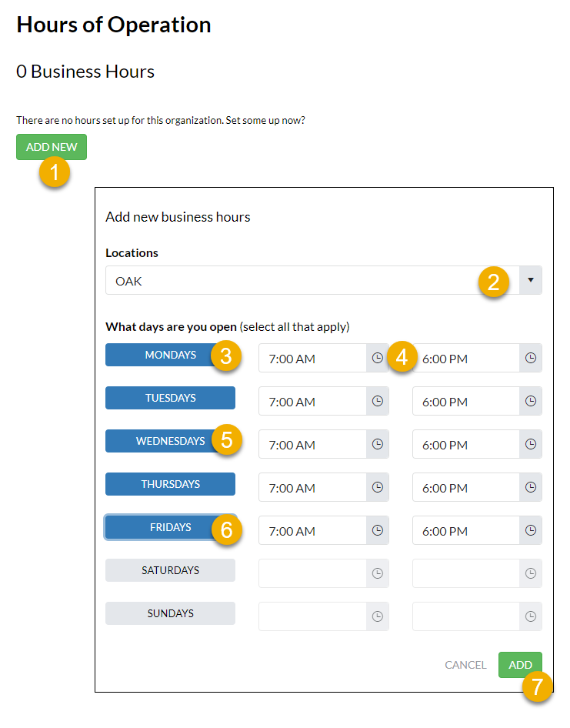Enable the SUNDAYS day button
Screen dimensions: 570x728
pos(170,613)
